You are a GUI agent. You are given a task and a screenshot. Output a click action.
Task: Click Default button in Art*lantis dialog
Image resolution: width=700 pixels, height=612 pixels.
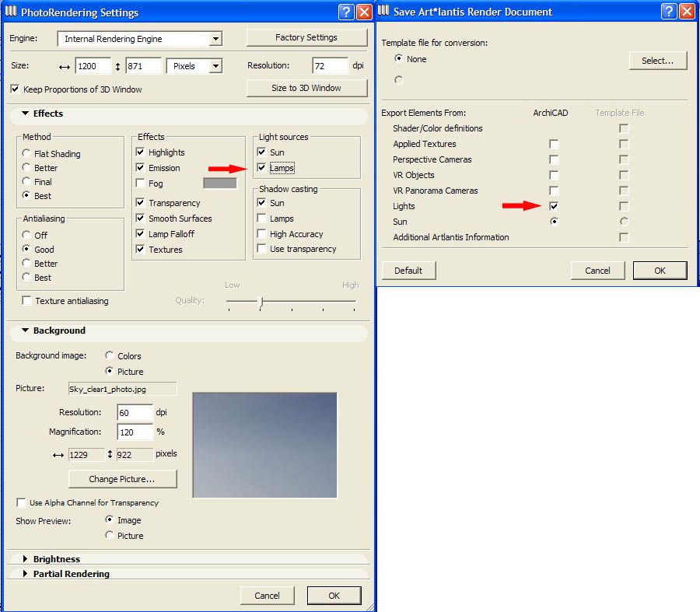tap(408, 271)
